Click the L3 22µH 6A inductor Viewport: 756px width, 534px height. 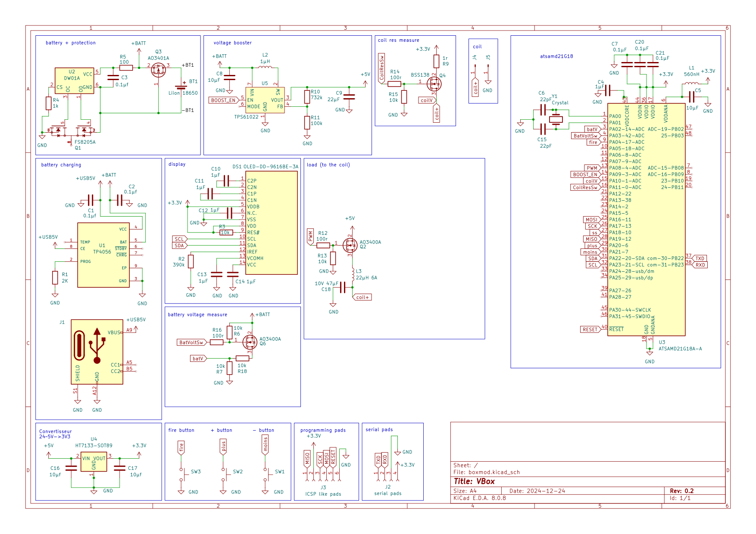tap(352, 274)
